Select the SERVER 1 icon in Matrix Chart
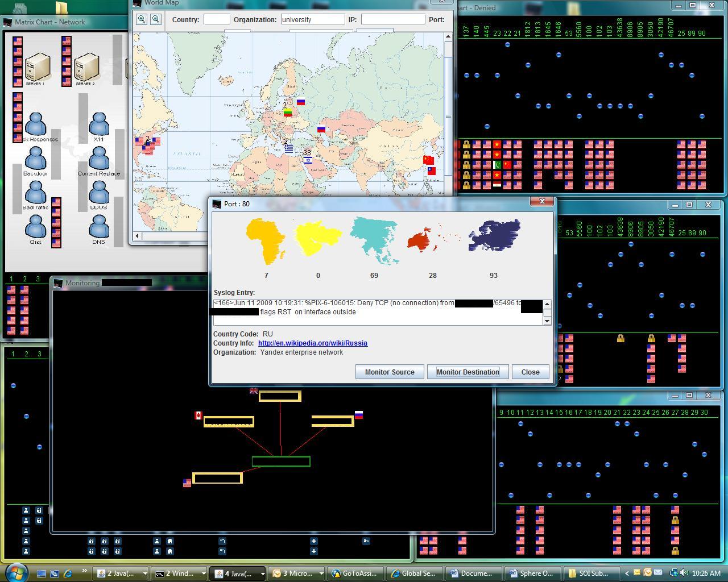Image resolution: width=728 pixels, height=582 pixels. click(x=38, y=67)
